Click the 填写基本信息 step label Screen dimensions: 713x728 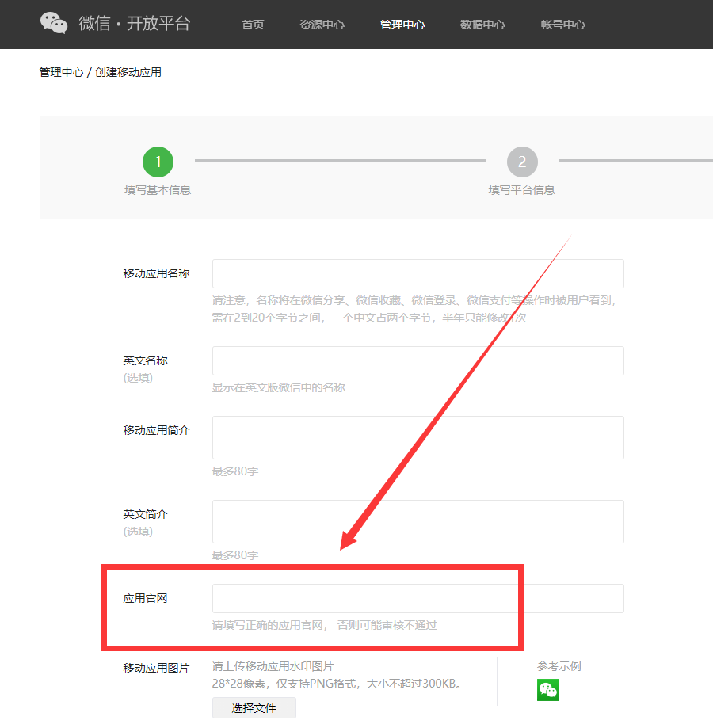(158, 190)
